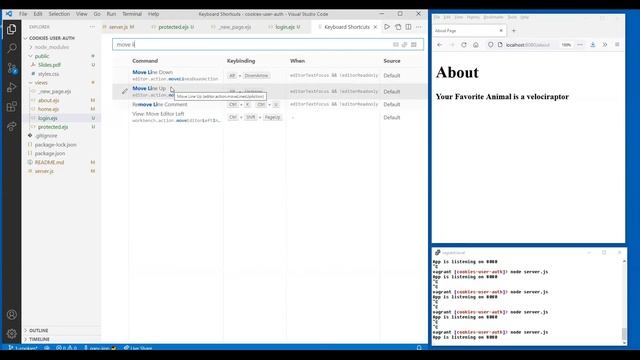This screenshot has height=360, width=640.
Task: Open the Firefox page actions ellipsis
Action: (x=580, y=45)
